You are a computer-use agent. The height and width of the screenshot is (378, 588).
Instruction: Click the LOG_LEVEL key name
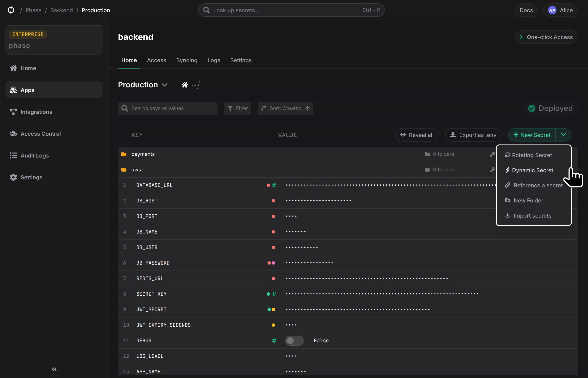[150, 356]
